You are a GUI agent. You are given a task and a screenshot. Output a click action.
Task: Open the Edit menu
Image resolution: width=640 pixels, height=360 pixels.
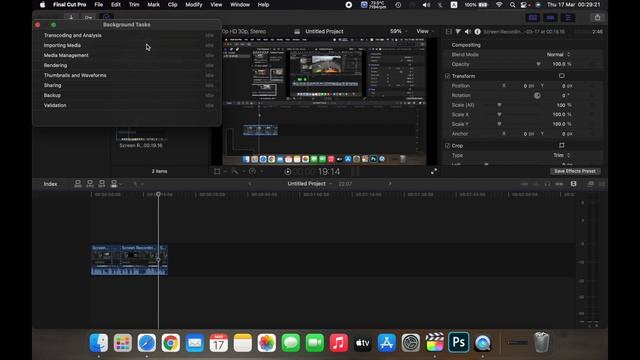(x=116, y=5)
